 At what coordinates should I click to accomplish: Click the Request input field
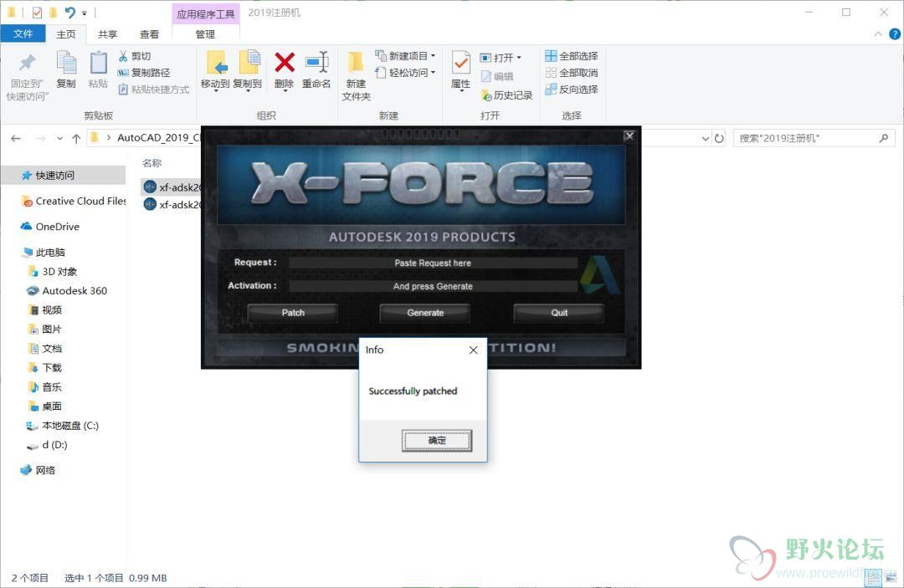coord(433,263)
